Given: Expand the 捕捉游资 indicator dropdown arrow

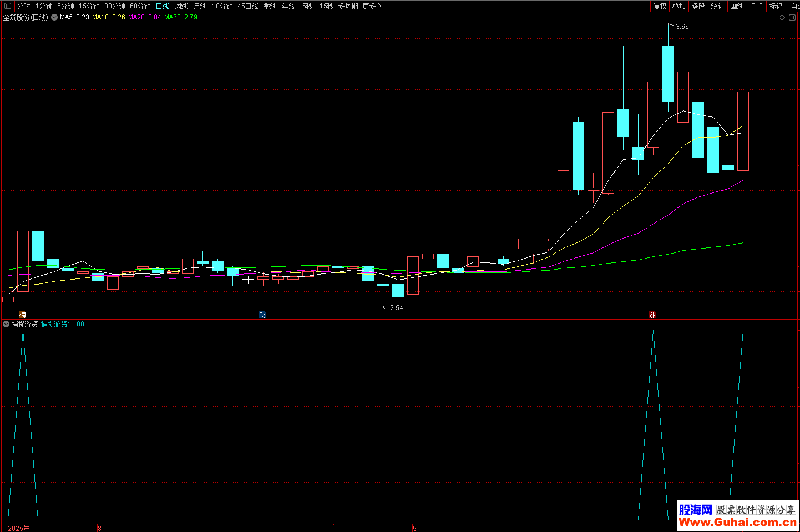Looking at the screenshot, I should coord(6,324).
